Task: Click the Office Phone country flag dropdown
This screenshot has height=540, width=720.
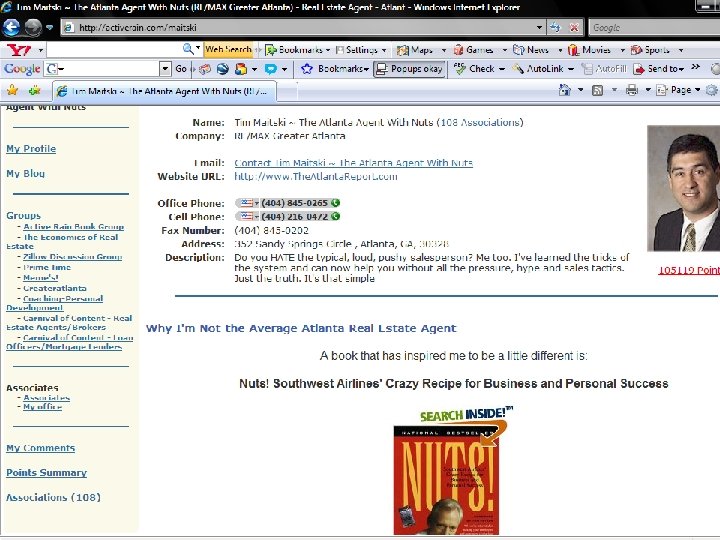Action: 250,203
